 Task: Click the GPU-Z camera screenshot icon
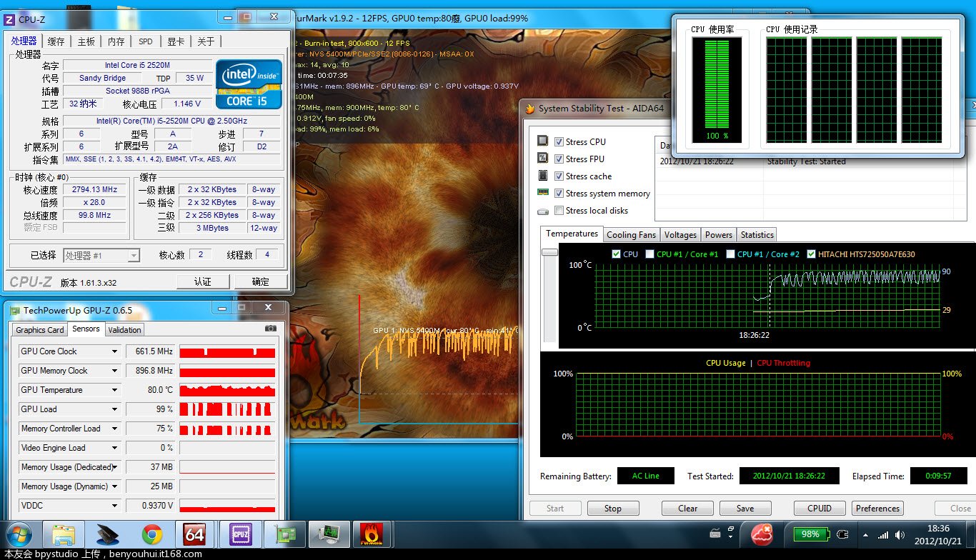coord(271,329)
